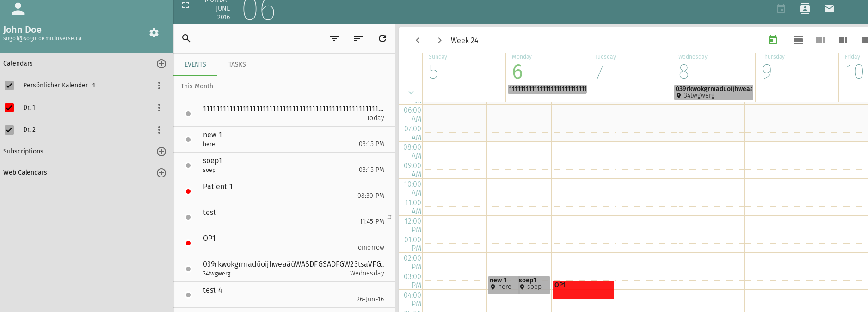868x312 pixels.
Task: Refresh the events list
Action: pyautogui.click(x=382, y=38)
